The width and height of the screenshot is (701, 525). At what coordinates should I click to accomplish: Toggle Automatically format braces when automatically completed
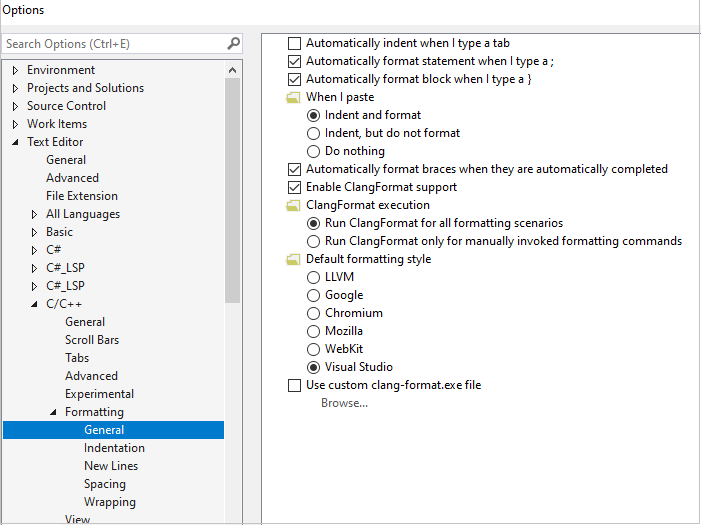pos(294,169)
